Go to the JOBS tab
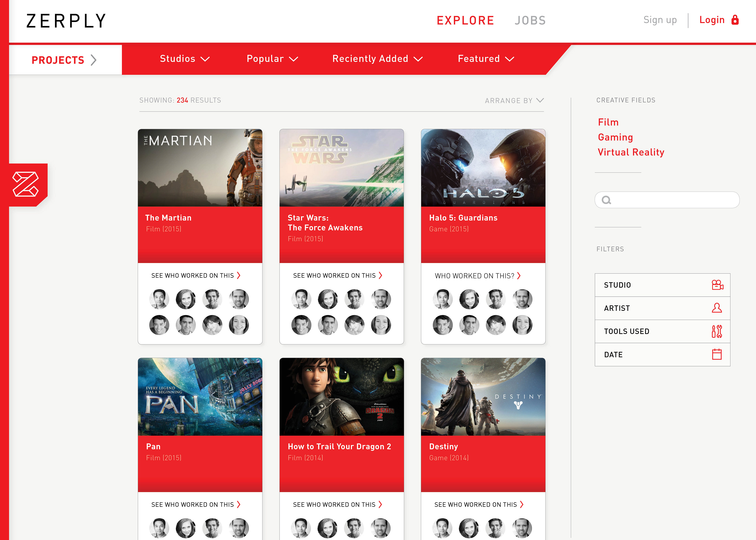Screen dimensions: 756x540 click(530, 21)
